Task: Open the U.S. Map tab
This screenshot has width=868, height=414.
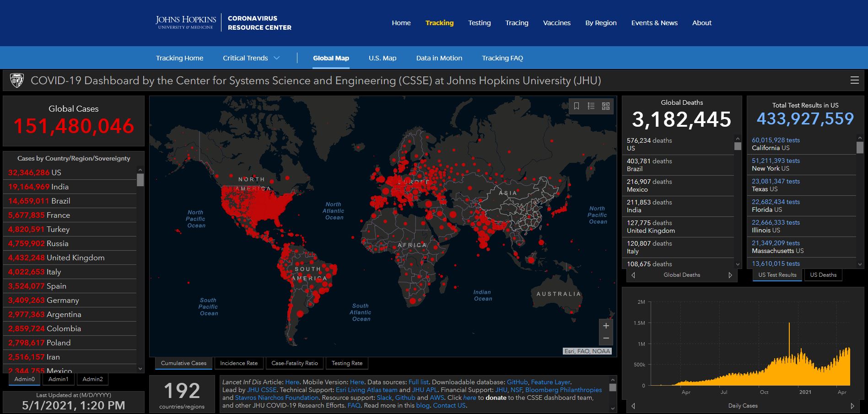Action: 383,58
